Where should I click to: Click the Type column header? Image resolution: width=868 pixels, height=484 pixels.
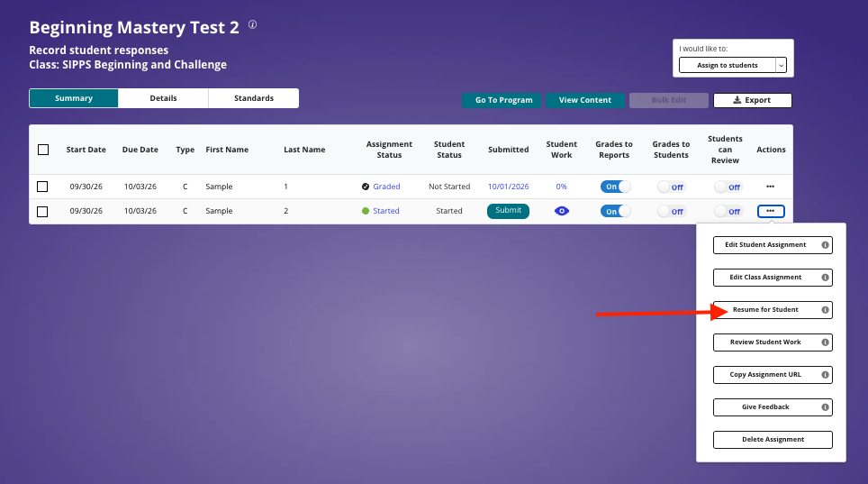tap(185, 150)
